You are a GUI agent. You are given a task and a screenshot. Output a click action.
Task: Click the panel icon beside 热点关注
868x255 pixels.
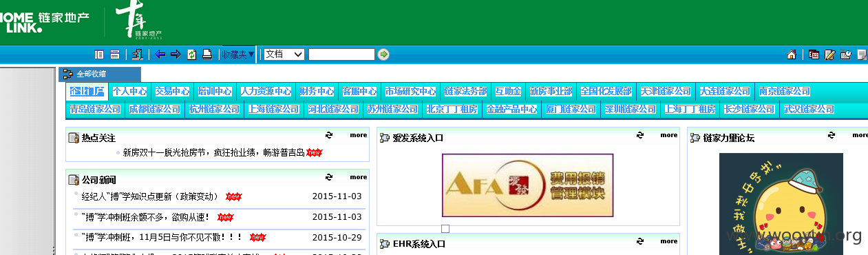click(74, 139)
